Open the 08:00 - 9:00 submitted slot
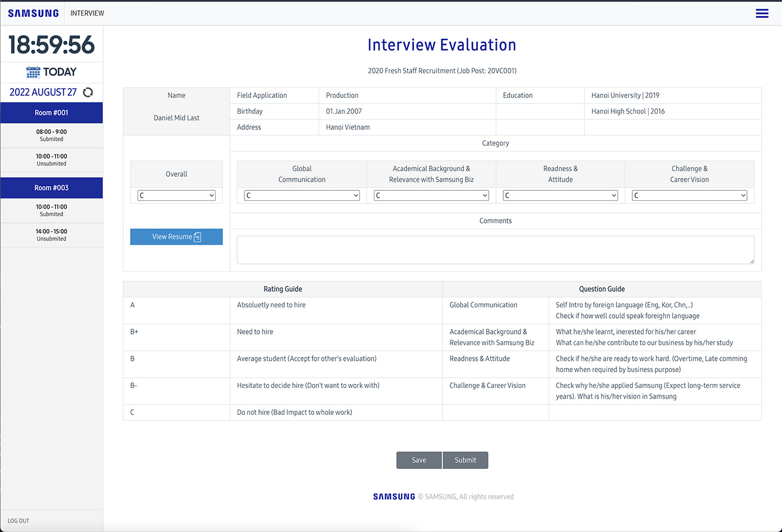 [51, 135]
